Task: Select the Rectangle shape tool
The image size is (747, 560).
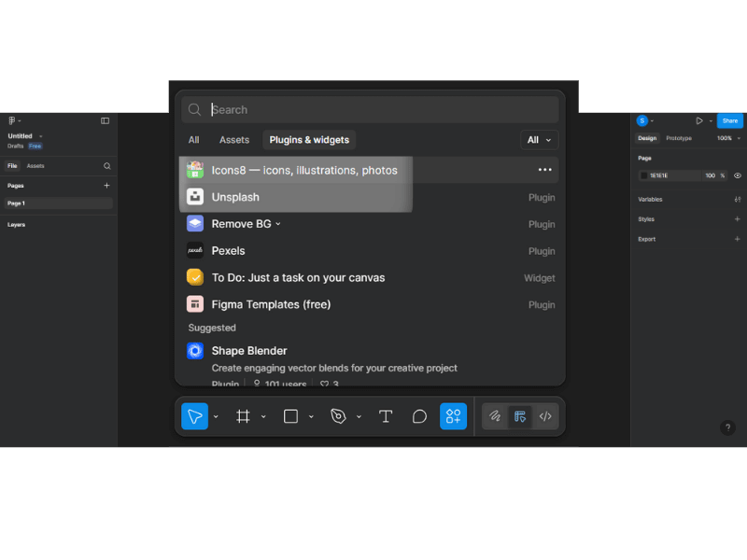Action: (290, 416)
